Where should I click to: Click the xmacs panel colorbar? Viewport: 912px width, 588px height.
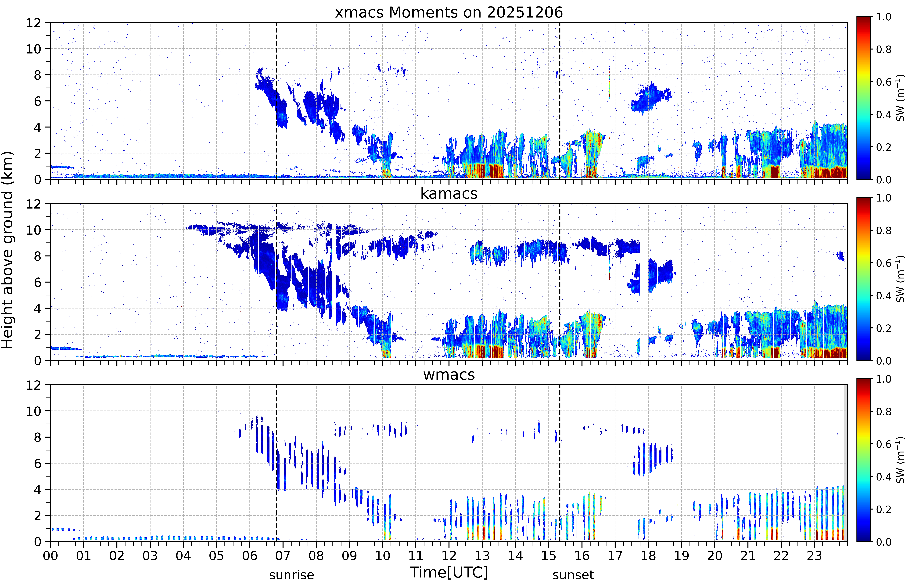(863, 98)
